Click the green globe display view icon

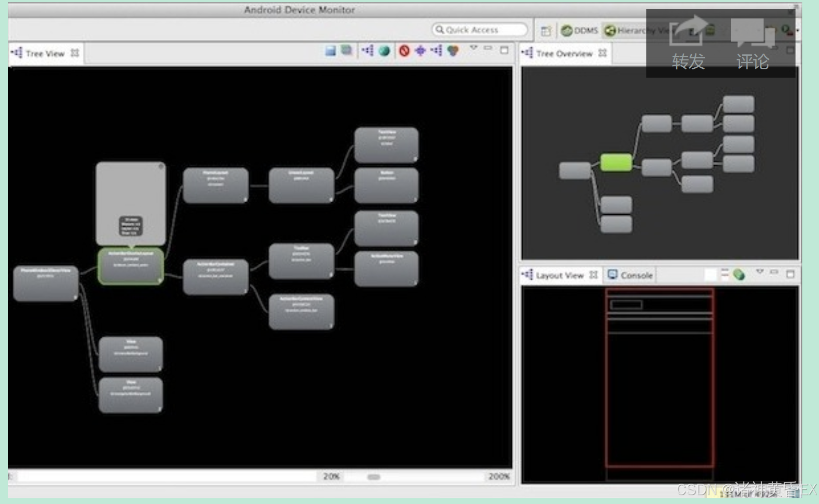(384, 51)
